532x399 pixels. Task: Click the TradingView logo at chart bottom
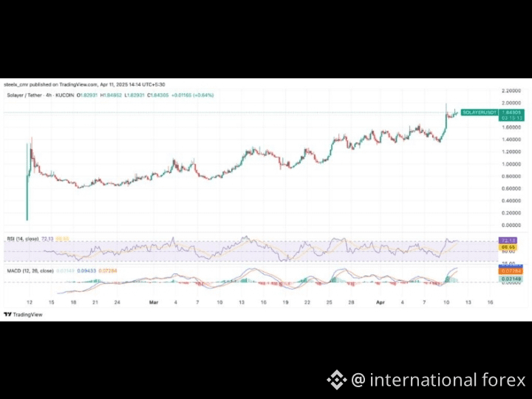[x=23, y=315]
